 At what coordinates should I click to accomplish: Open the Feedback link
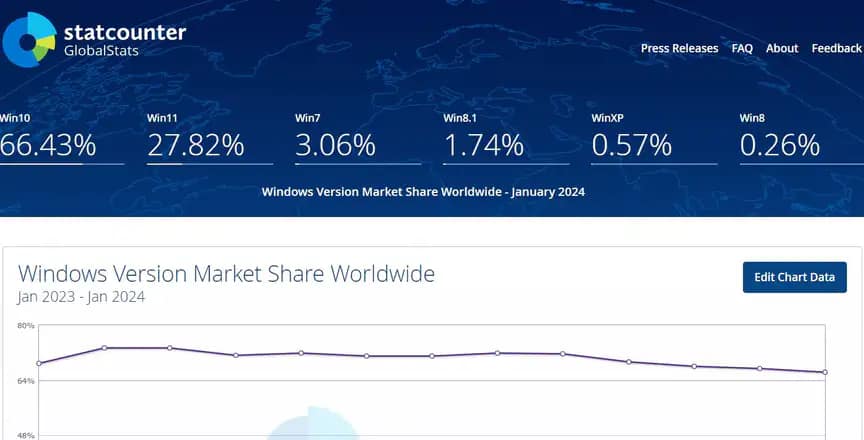[836, 48]
